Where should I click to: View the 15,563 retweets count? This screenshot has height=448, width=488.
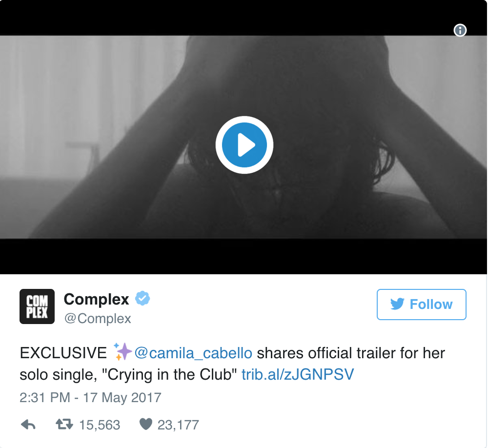[100, 425]
